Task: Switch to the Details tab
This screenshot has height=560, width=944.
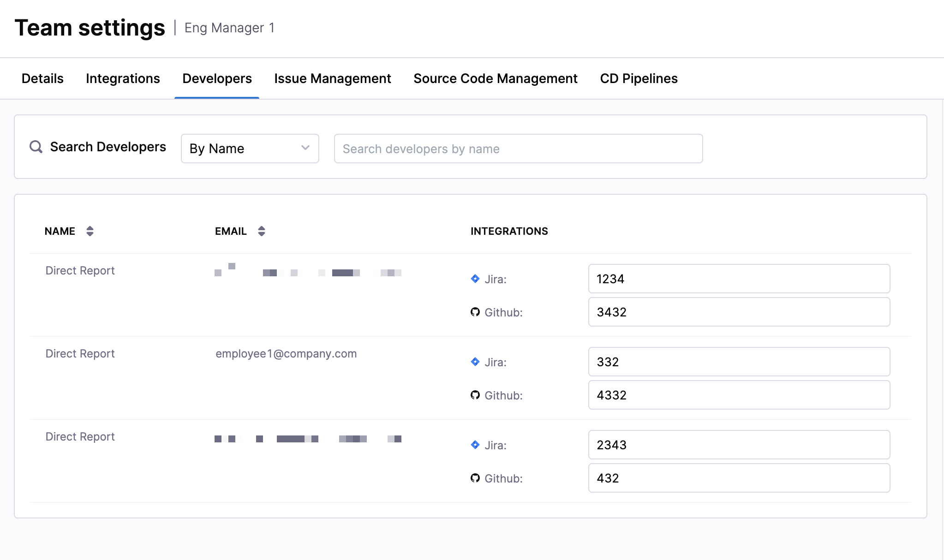Action: click(x=42, y=78)
